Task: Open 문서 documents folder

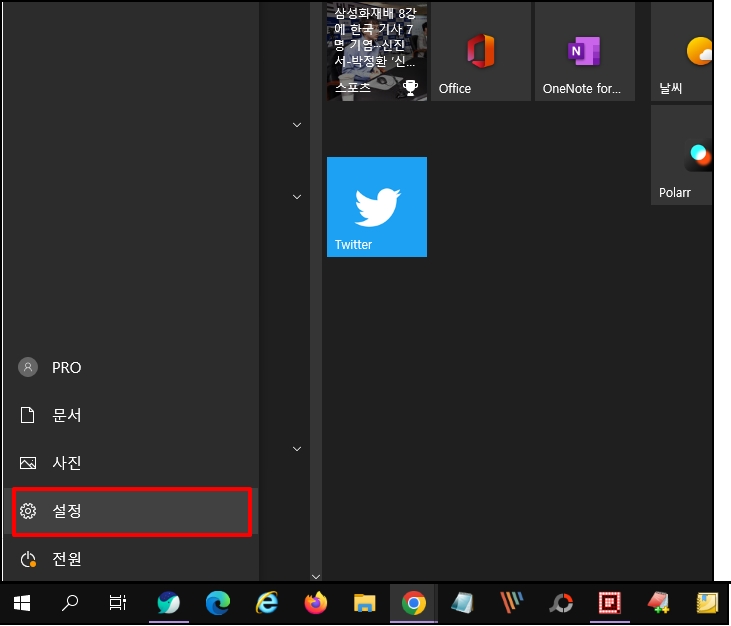Action: tap(131, 415)
